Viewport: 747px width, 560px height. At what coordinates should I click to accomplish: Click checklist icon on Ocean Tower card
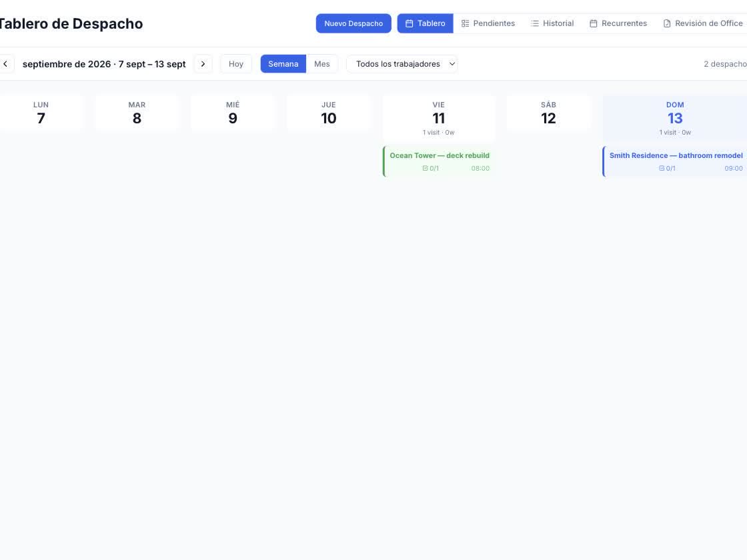coord(425,168)
